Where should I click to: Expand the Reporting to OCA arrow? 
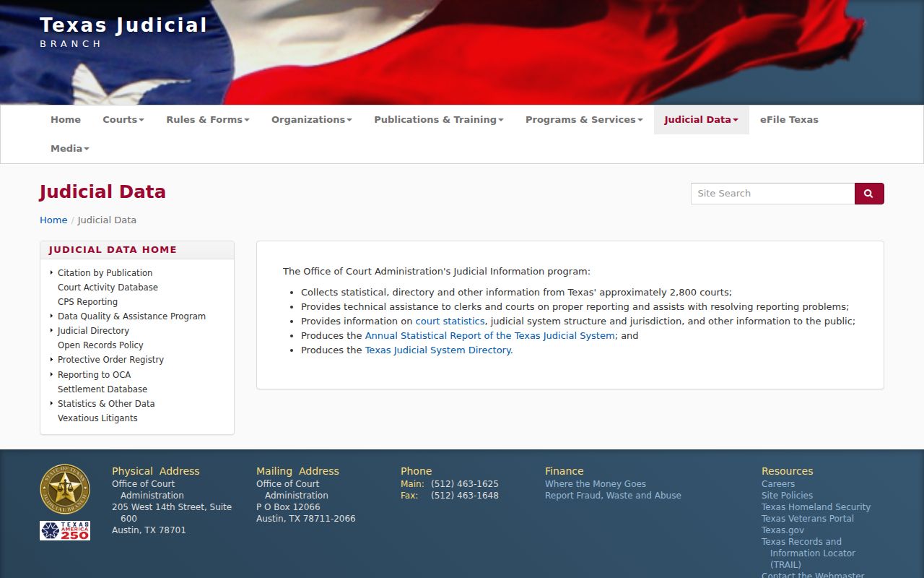tap(51, 374)
